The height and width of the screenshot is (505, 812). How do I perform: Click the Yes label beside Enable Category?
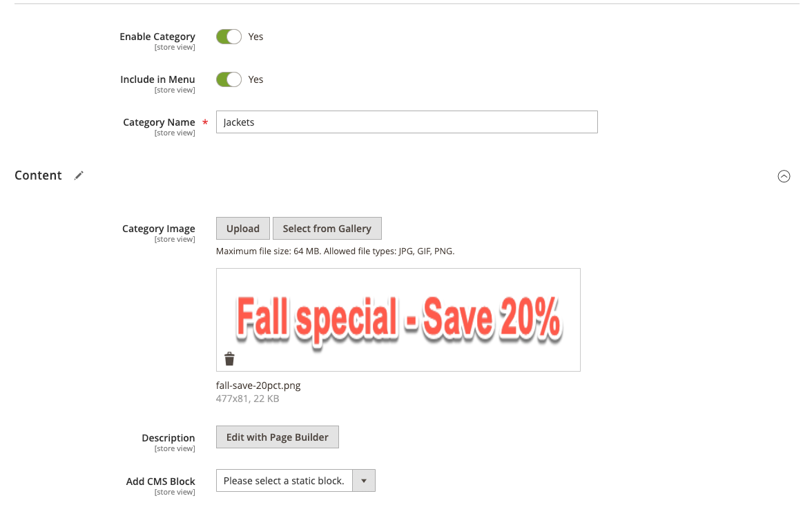(x=255, y=37)
